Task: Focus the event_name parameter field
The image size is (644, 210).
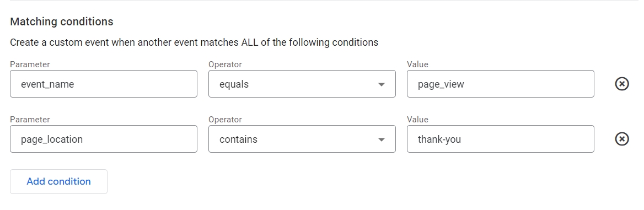Action: (104, 84)
